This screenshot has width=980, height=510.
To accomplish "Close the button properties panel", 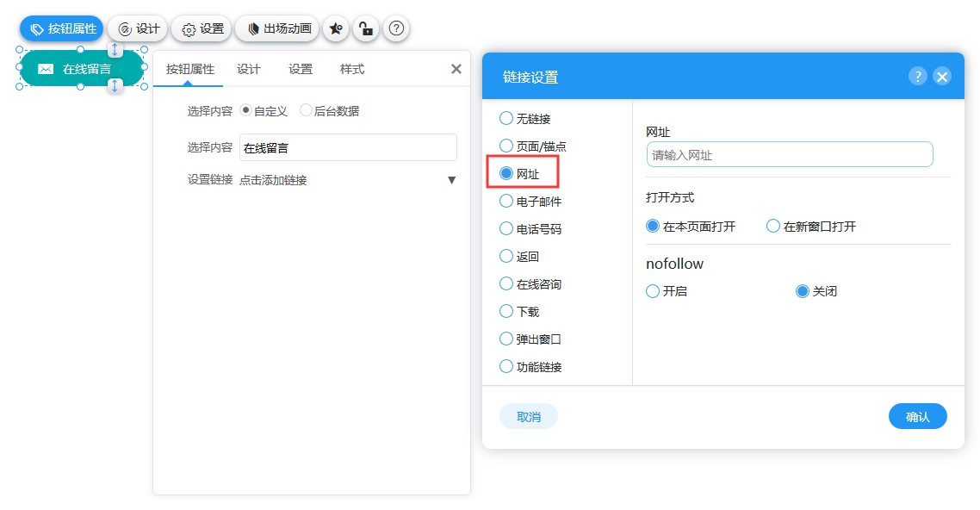I will point(456,69).
